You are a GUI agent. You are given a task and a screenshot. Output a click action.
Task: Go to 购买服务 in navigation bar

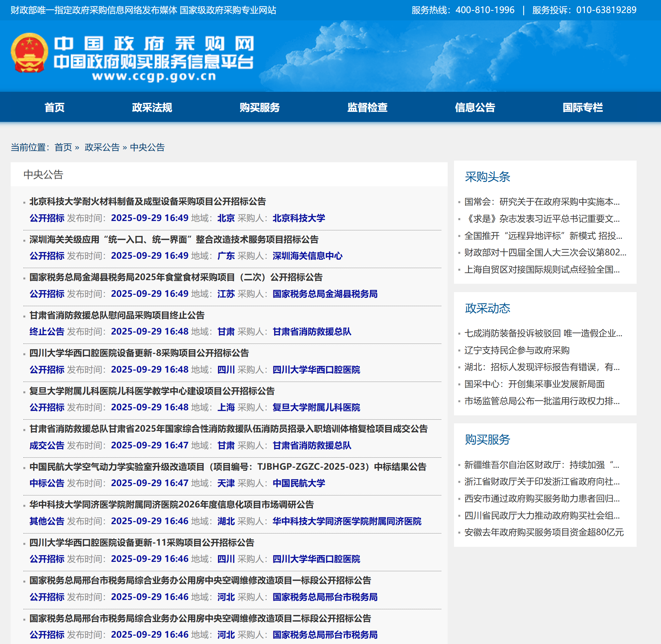coord(259,108)
